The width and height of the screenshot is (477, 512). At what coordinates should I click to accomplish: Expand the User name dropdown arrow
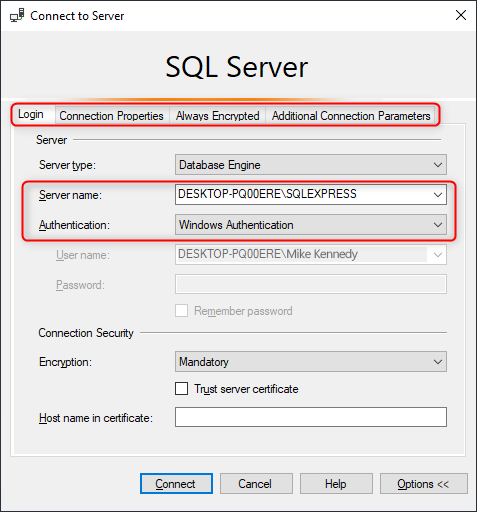coord(438,255)
